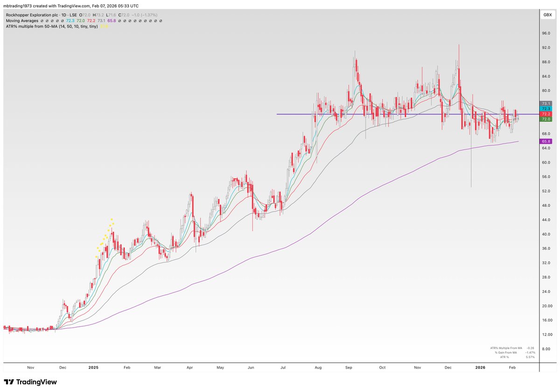
Task: Open the LSE exchange label in the legend
Action: click(x=74, y=14)
